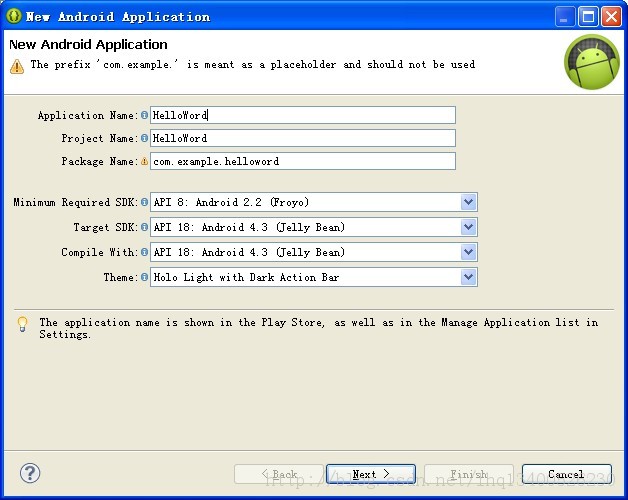This screenshot has width=628, height=500.
Task: Focus the Package Name input field
Action: click(303, 161)
